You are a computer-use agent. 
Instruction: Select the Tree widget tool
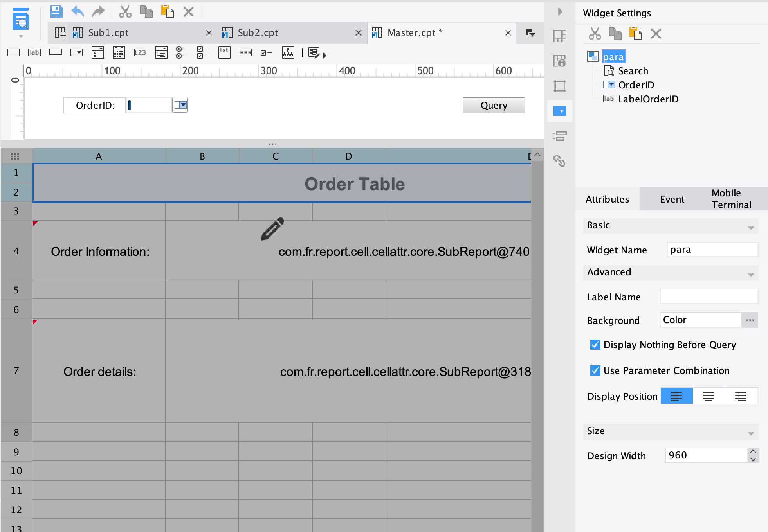[x=288, y=52]
